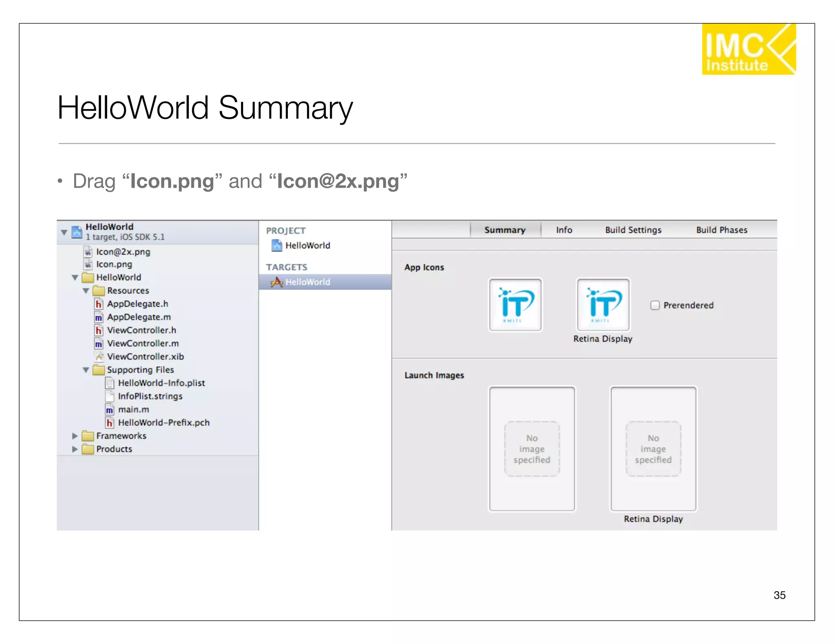This screenshot has height=644, width=834.
Task: Select "AppDelegate.h" file name
Action: (x=138, y=304)
